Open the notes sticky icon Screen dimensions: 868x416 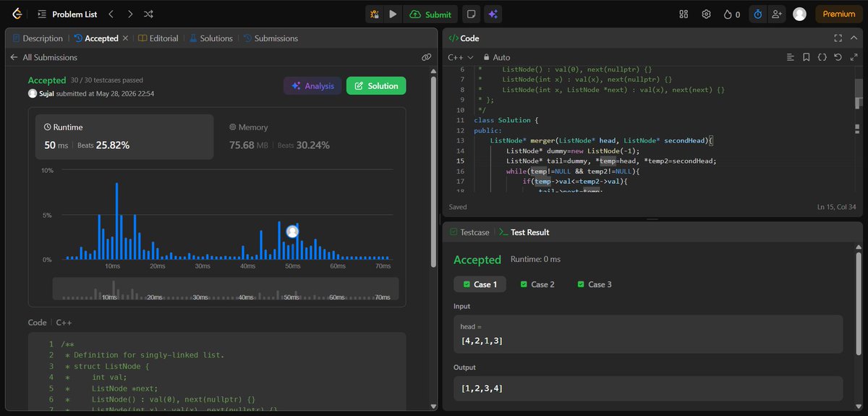[x=471, y=14]
